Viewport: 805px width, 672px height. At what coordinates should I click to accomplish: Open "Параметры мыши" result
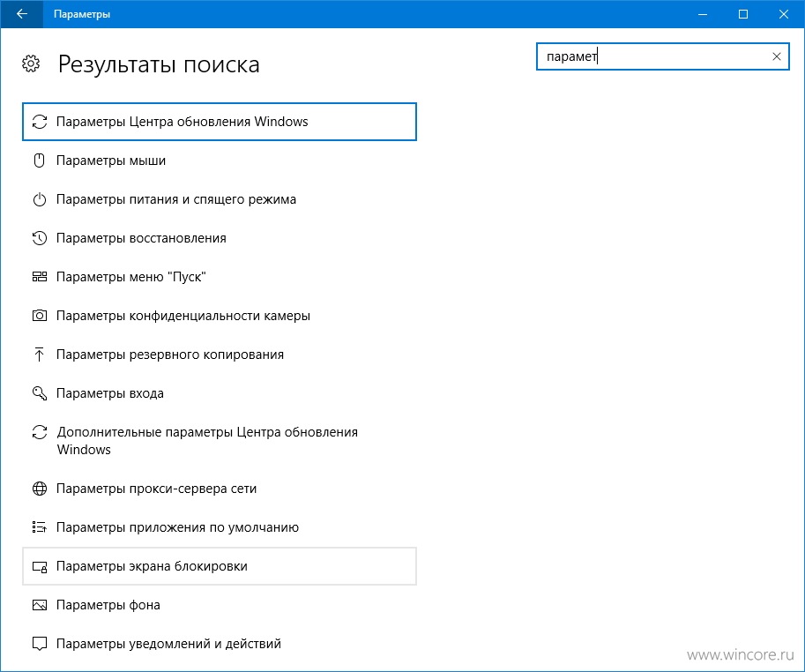(220, 161)
